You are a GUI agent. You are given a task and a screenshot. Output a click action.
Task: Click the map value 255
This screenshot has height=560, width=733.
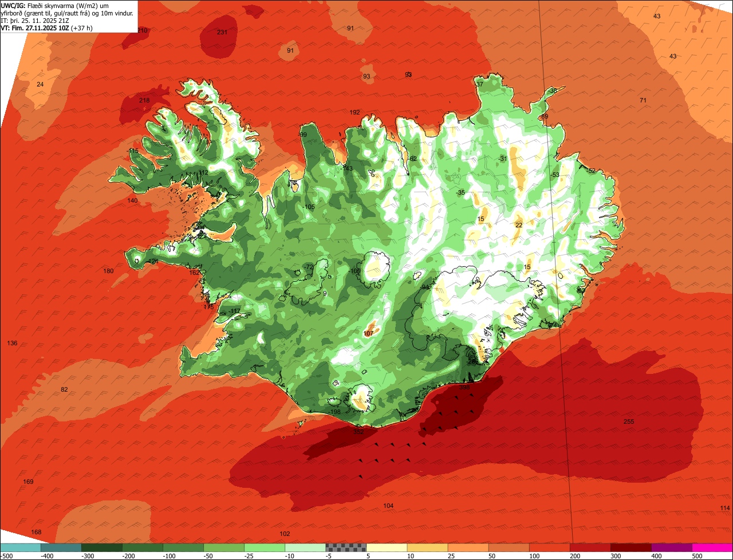click(x=629, y=421)
